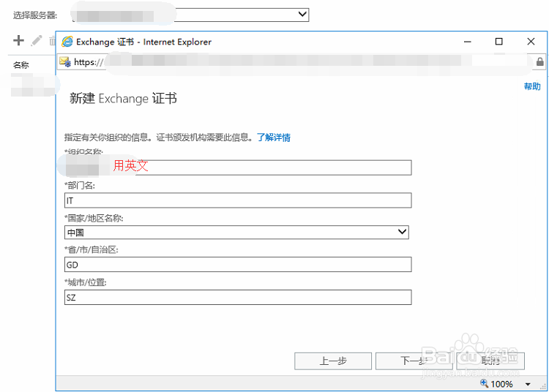Click the mail site icon before https
This screenshot has height=392, width=549.
65,62
